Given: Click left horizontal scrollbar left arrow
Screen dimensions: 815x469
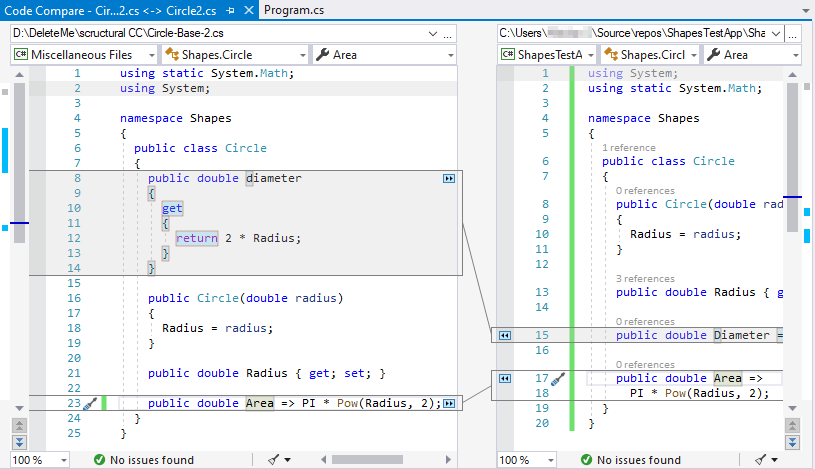Looking at the screenshot, I should click(323, 460).
